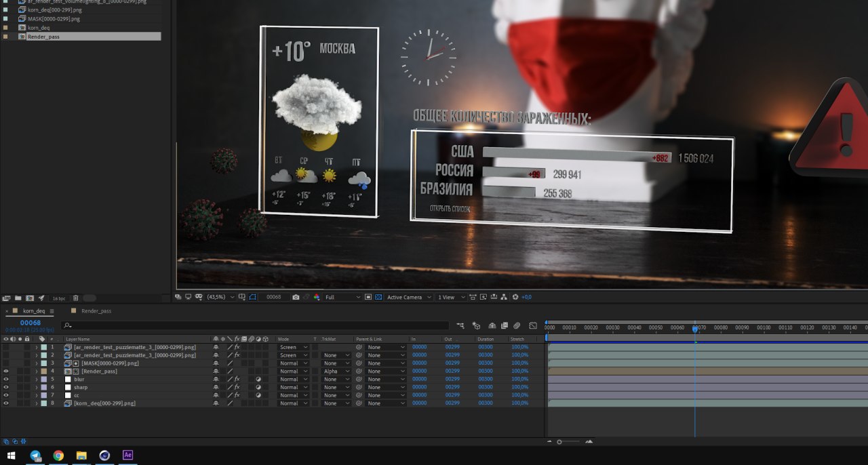The height and width of the screenshot is (465, 868).
Task: Select MASK[0000-0299].png in Project panel
Action: click(x=54, y=19)
